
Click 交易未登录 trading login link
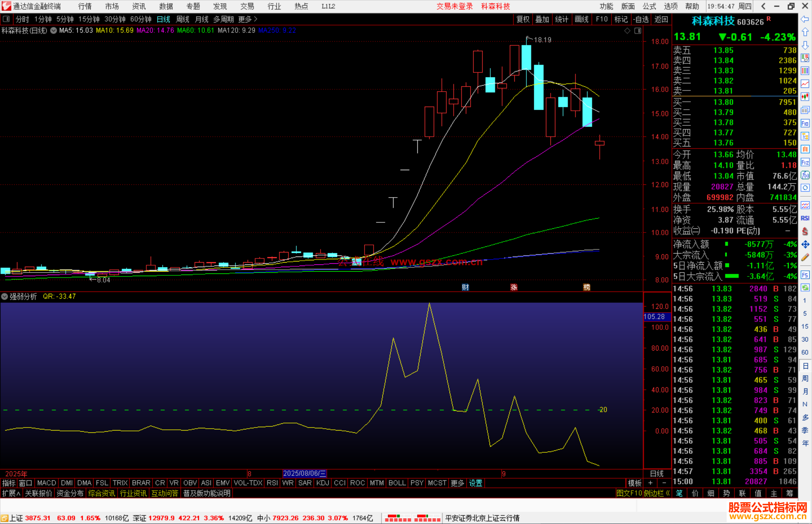pos(454,6)
